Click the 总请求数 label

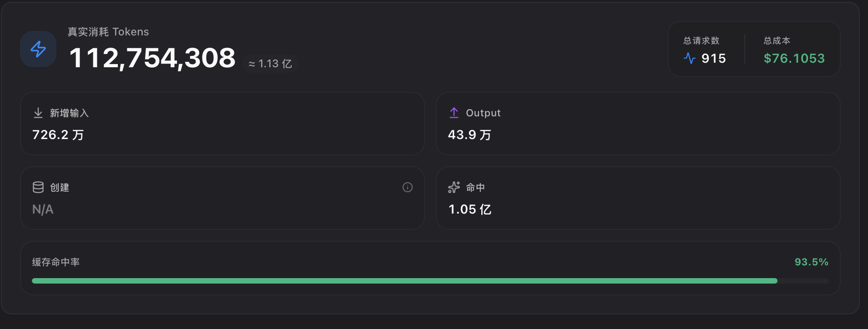(x=701, y=40)
